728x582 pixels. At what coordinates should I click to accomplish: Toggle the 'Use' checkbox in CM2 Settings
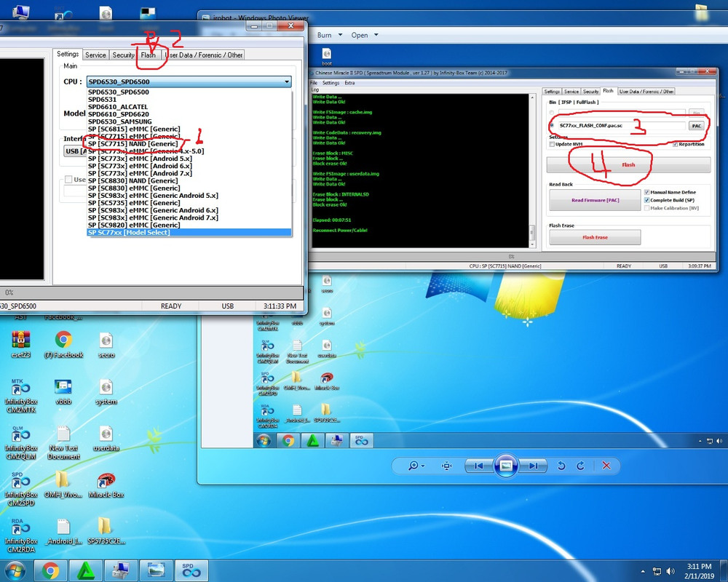(68, 179)
